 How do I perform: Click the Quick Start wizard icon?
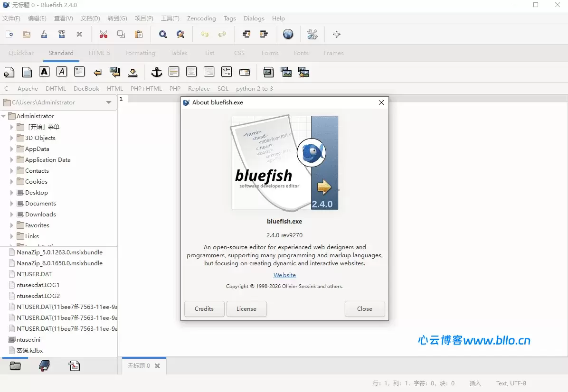click(x=9, y=72)
